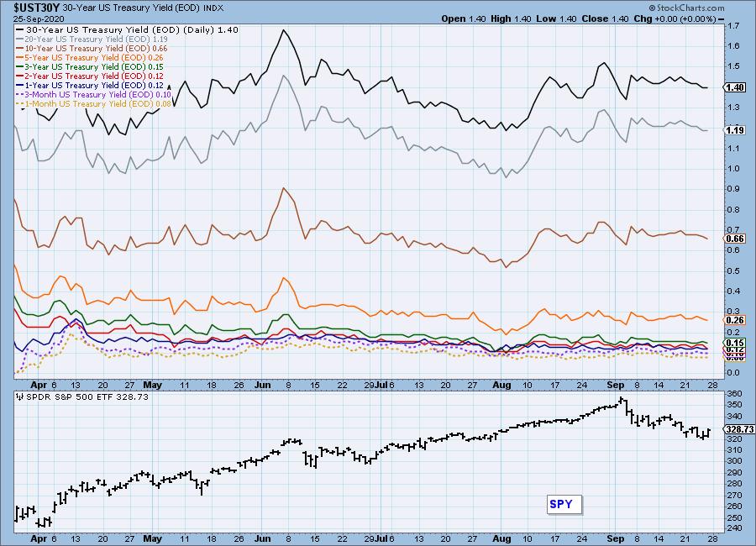Click the High 1.40 value in header
The image size is (756, 546).
click(511, 18)
